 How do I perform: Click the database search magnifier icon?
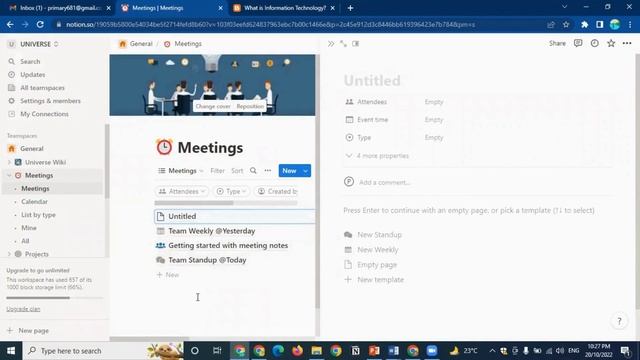point(253,171)
